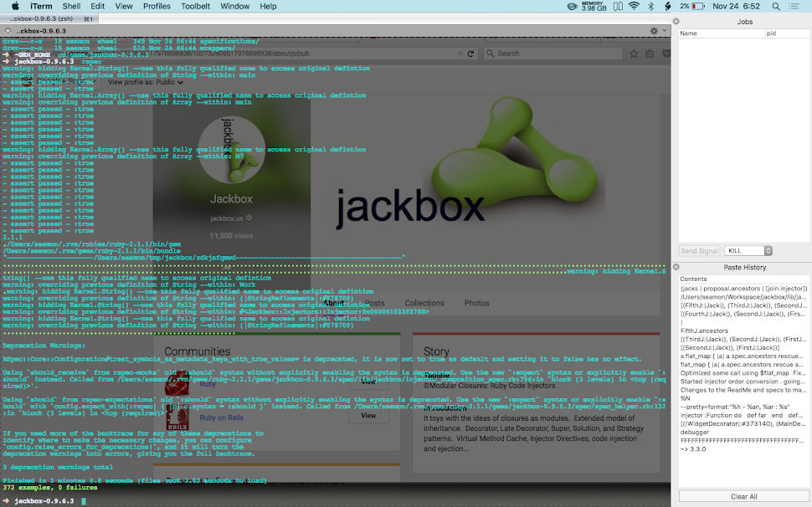
Task: Open the Toolbelt menu
Action: pyautogui.click(x=195, y=6)
